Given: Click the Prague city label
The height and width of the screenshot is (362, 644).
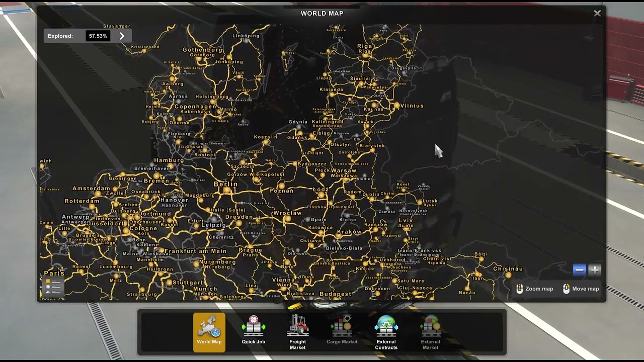Looking at the screenshot, I should [250, 249].
